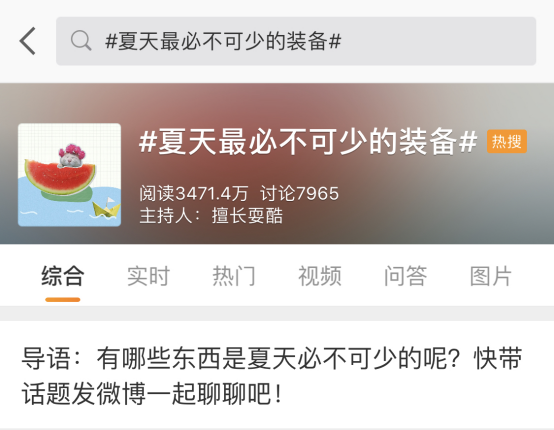The image size is (554, 430).
Task: Switch to the 实时 tab
Action: click(148, 276)
